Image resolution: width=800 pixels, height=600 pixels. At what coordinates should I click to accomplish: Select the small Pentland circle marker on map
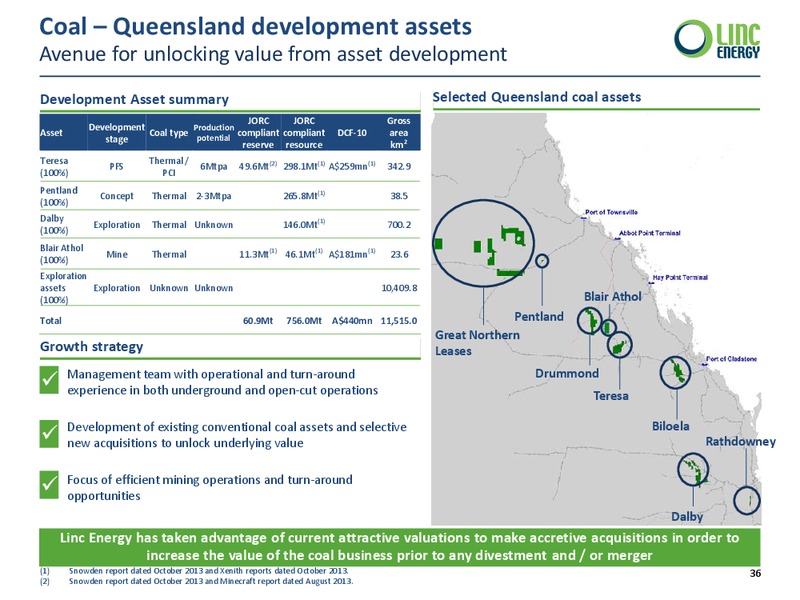[542, 261]
